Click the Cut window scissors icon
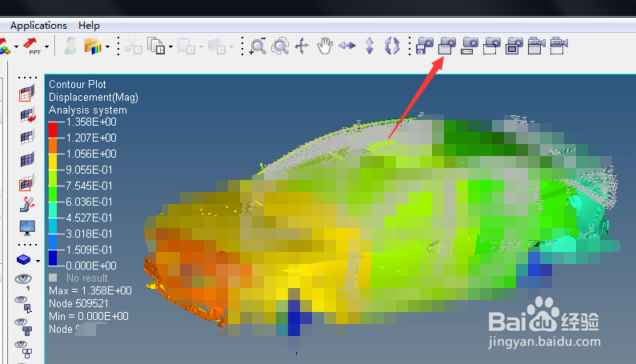 [133, 46]
